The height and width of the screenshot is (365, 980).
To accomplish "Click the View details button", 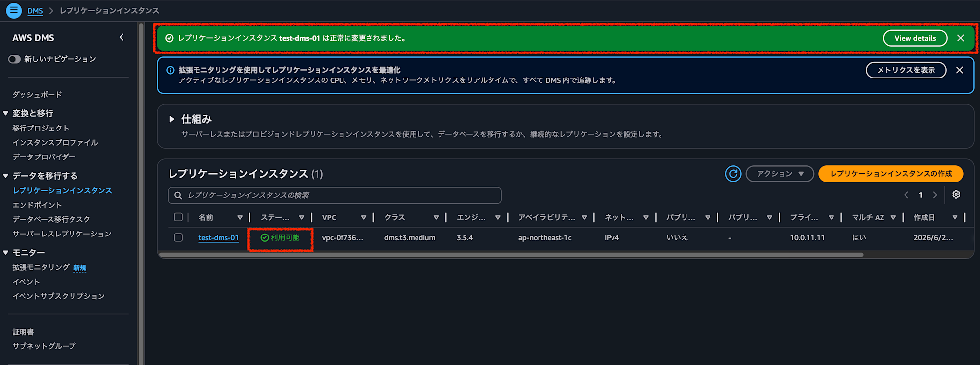I will [915, 38].
